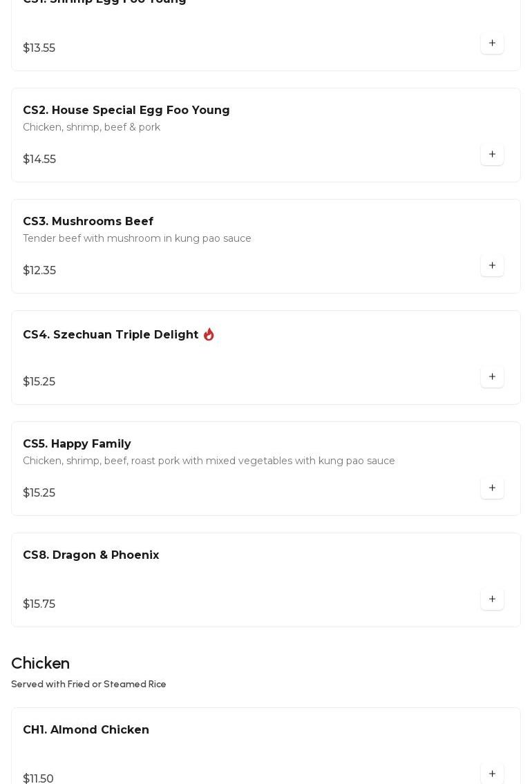Add Szechuan Triple Delight to cart
The image size is (532, 784).
click(x=492, y=377)
